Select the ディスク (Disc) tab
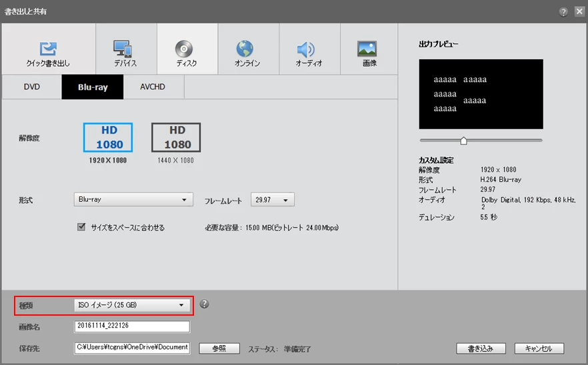The height and width of the screenshot is (365, 588). [187, 49]
